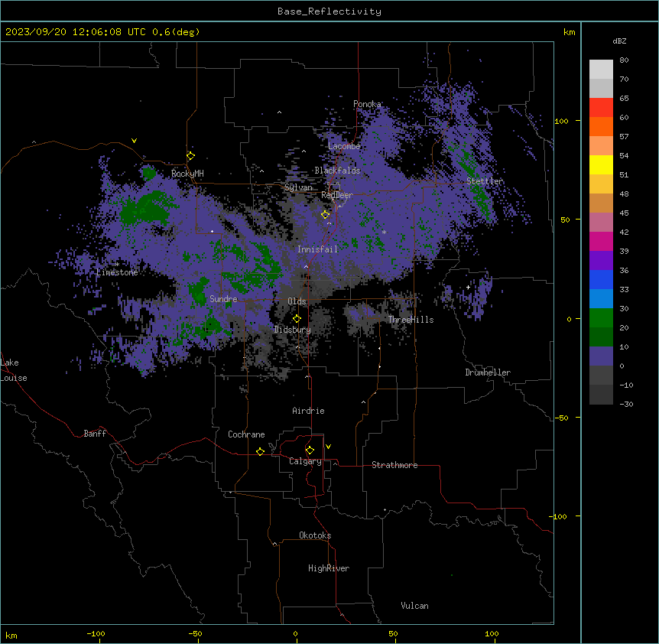Click the 33 value in the dBZ legend
Screen dimensions: 659x644
tap(624, 290)
